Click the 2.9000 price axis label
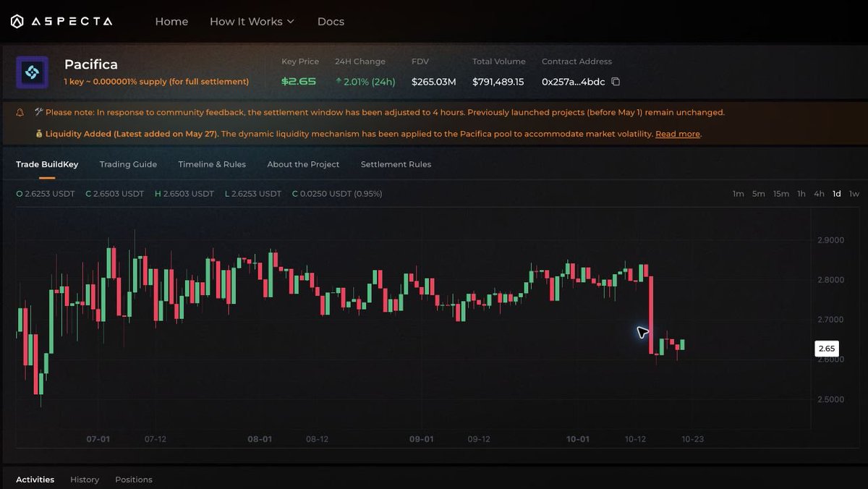Image resolution: width=868 pixels, height=489 pixels. (830, 240)
